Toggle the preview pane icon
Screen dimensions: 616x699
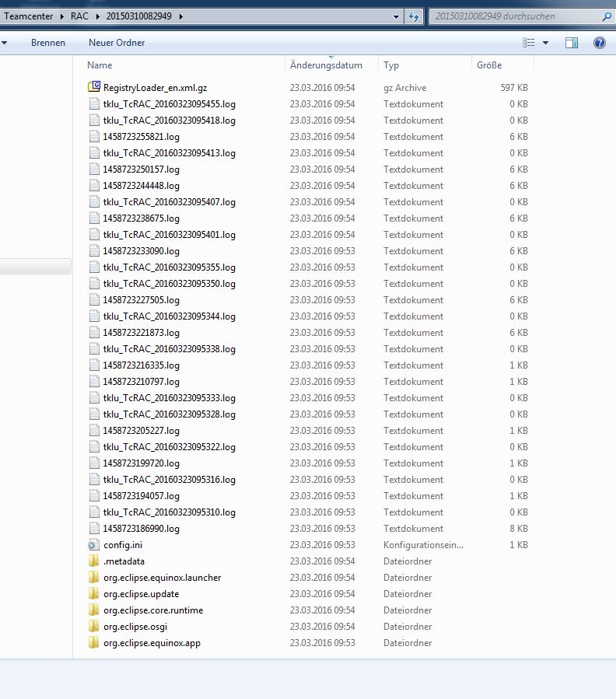572,43
